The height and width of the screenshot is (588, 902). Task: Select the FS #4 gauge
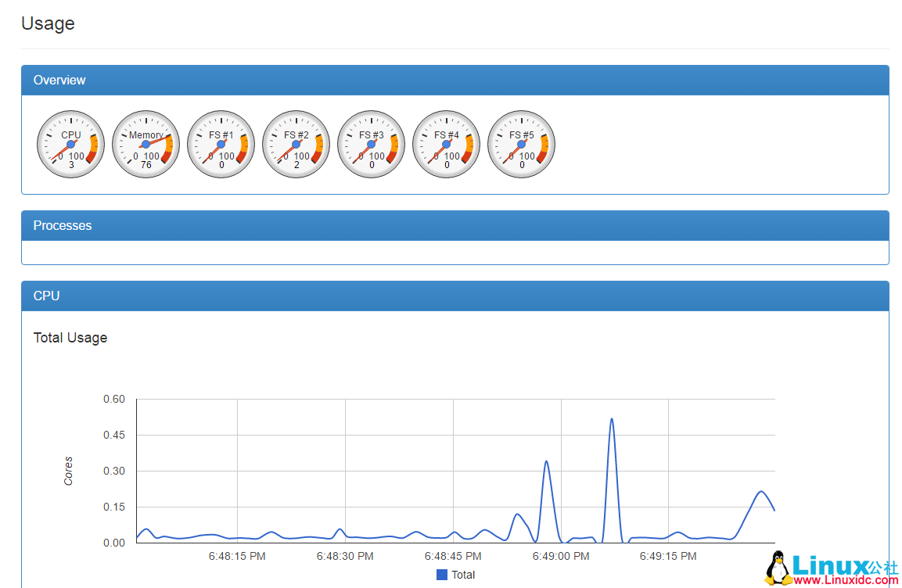[447, 145]
